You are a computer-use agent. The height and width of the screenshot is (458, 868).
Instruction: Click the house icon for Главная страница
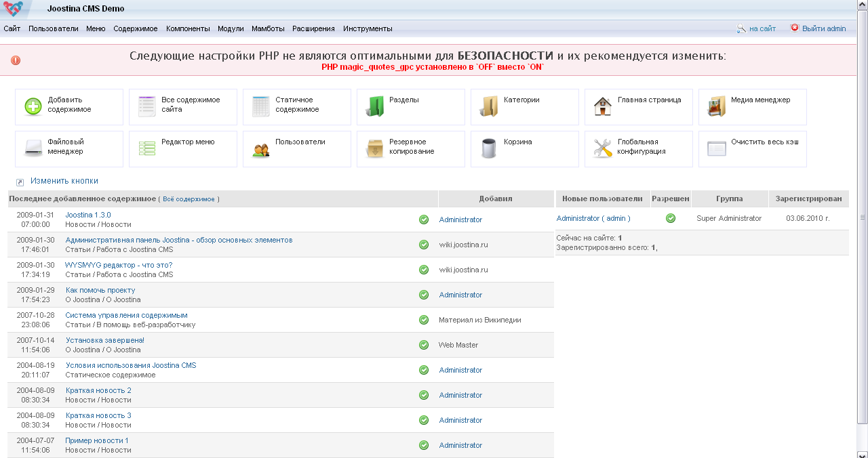tap(603, 106)
